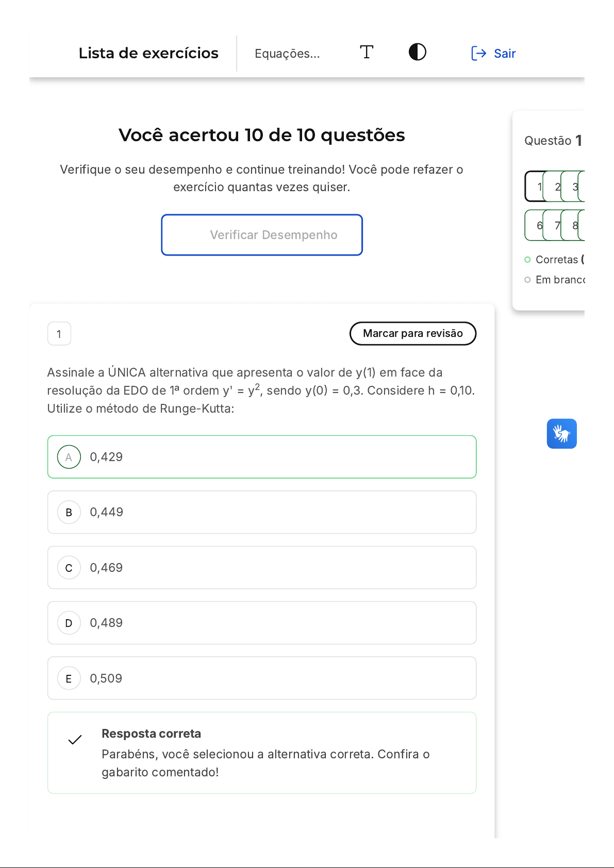Choose alternative C 0,469
614x868 pixels.
(x=261, y=568)
